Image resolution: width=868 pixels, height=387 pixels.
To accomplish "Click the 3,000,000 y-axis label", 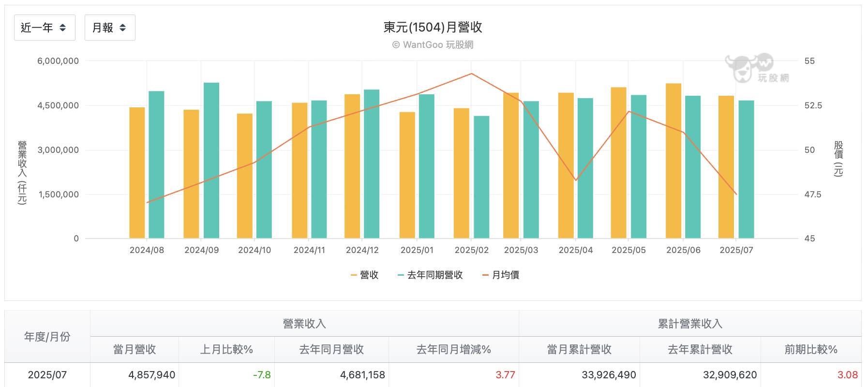I will (58, 150).
